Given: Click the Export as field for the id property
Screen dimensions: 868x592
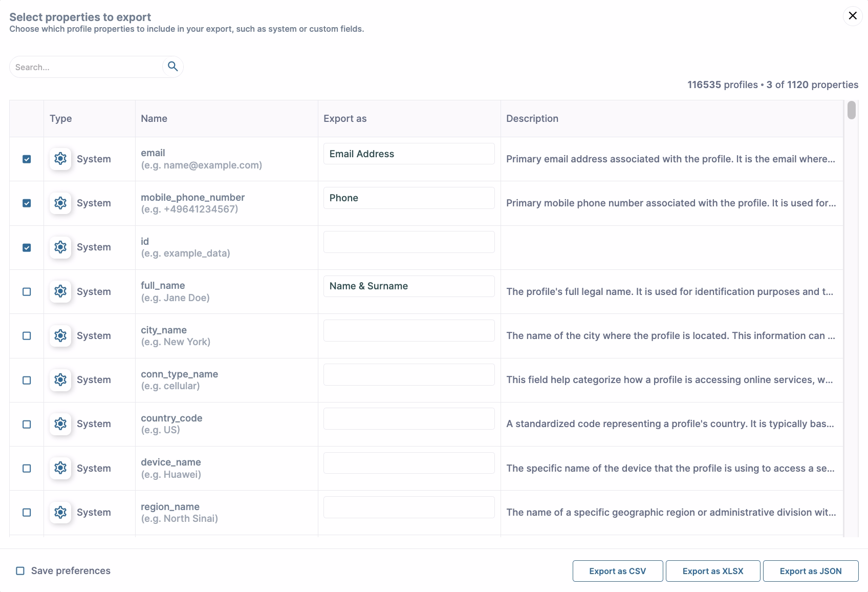Looking at the screenshot, I should tap(408, 242).
